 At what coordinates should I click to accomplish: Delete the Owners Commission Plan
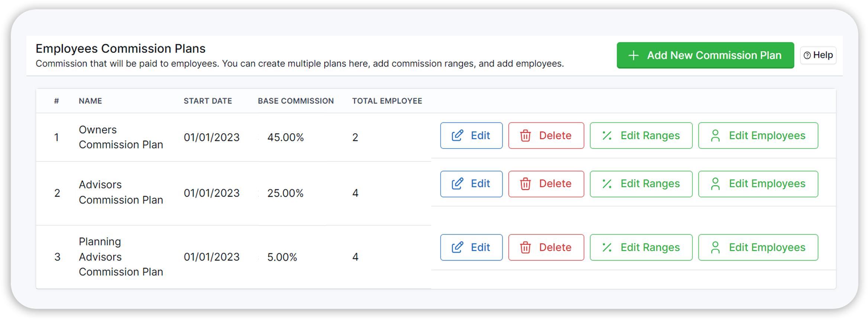[x=546, y=135]
